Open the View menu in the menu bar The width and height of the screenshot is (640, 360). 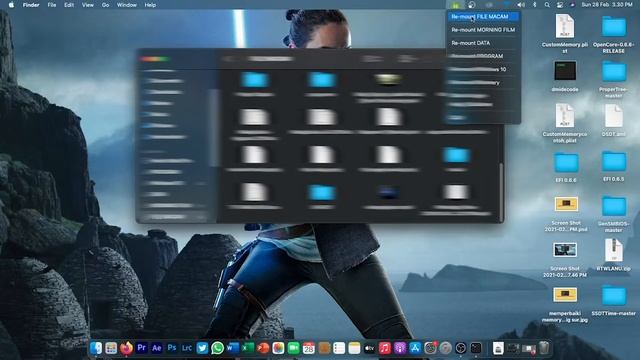[88, 5]
